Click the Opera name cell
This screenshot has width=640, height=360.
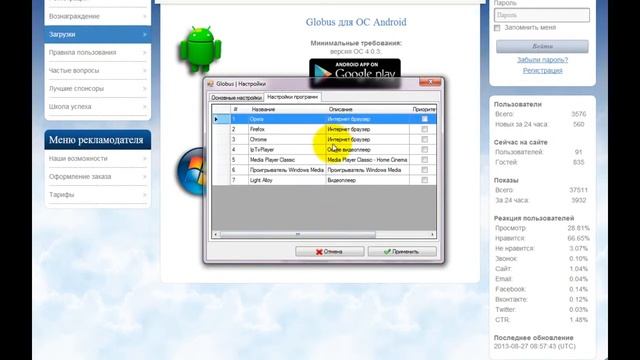coord(287,119)
